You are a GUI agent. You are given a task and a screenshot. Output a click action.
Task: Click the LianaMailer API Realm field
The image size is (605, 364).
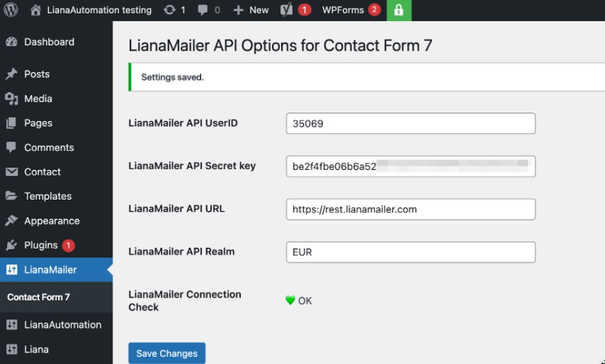point(411,252)
